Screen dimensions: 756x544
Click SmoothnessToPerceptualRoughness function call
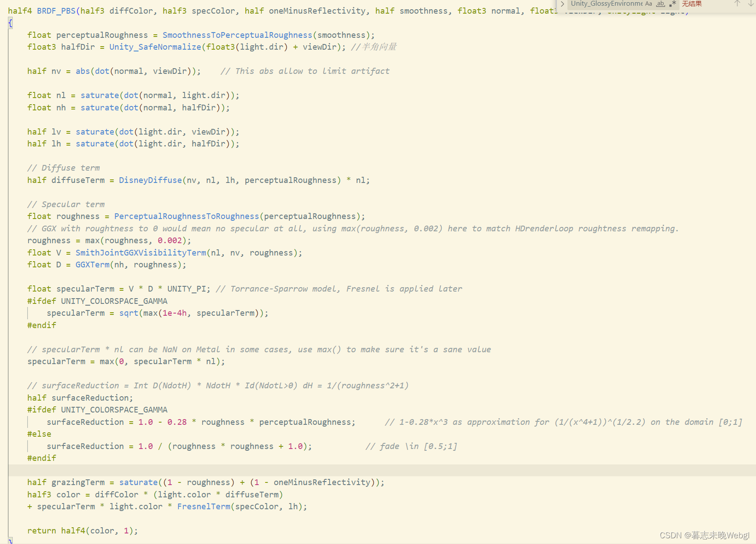pyautogui.click(x=237, y=35)
